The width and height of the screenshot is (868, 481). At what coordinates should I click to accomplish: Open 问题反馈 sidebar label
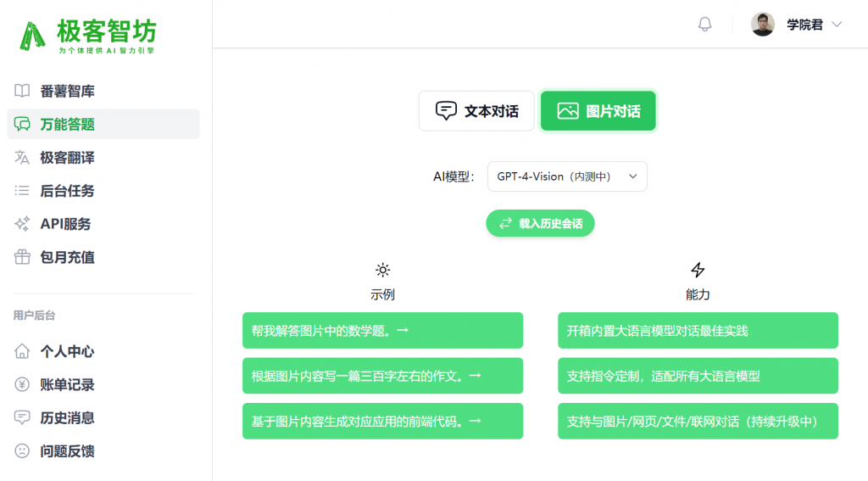(67, 451)
